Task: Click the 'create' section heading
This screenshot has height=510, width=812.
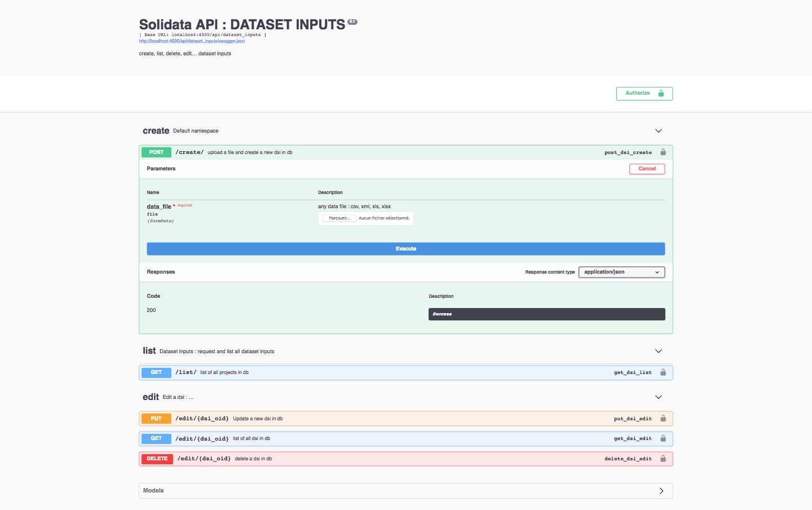Action: tap(156, 131)
